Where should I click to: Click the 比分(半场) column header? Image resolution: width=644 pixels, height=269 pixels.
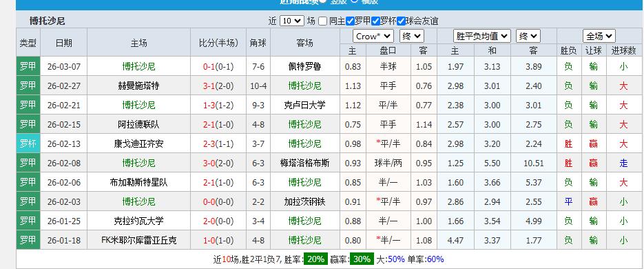[218, 43]
